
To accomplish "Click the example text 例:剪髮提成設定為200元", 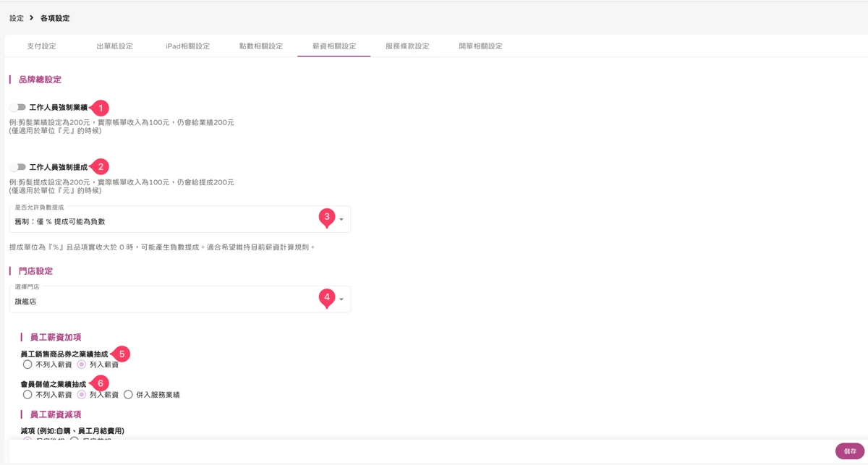I will click(122, 182).
